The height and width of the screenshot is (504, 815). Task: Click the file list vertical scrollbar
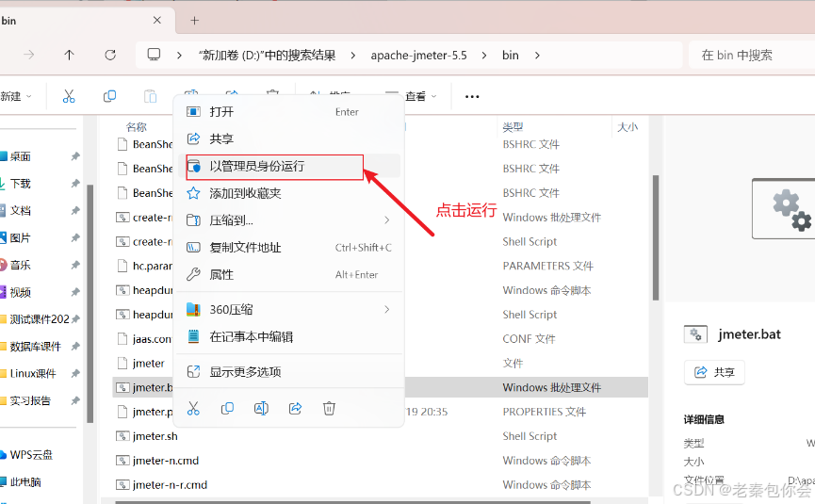[x=656, y=238]
